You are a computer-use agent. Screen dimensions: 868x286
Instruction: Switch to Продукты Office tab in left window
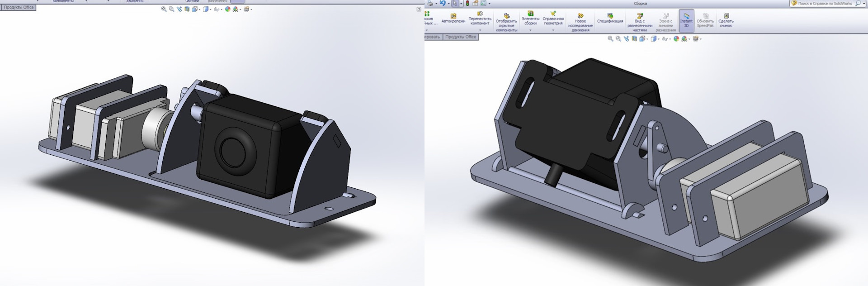[x=19, y=7]
